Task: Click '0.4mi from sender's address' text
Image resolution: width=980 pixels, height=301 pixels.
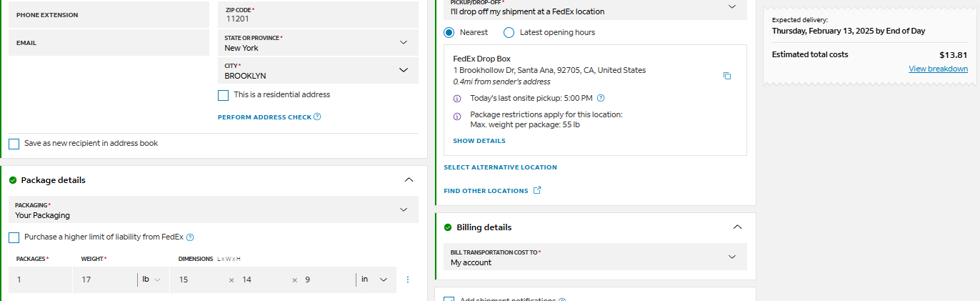Action: tap(501, 82)
